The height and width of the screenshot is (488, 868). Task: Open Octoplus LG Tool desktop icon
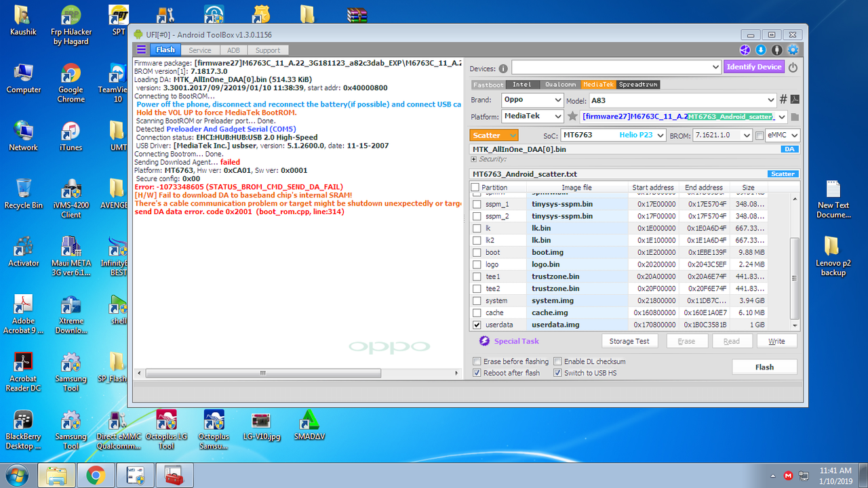166,430
